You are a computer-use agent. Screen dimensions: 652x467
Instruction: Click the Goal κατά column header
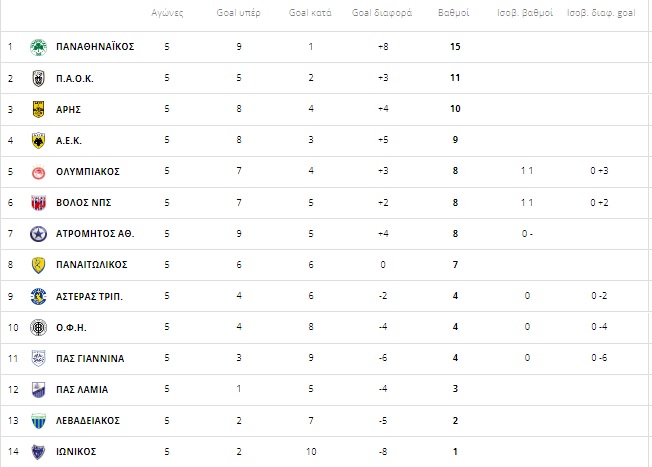click(310, 13)
